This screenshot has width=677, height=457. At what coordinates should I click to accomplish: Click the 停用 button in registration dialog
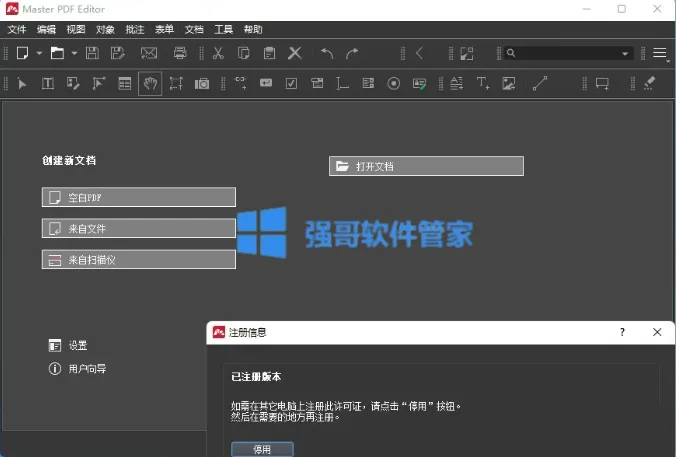262,449
